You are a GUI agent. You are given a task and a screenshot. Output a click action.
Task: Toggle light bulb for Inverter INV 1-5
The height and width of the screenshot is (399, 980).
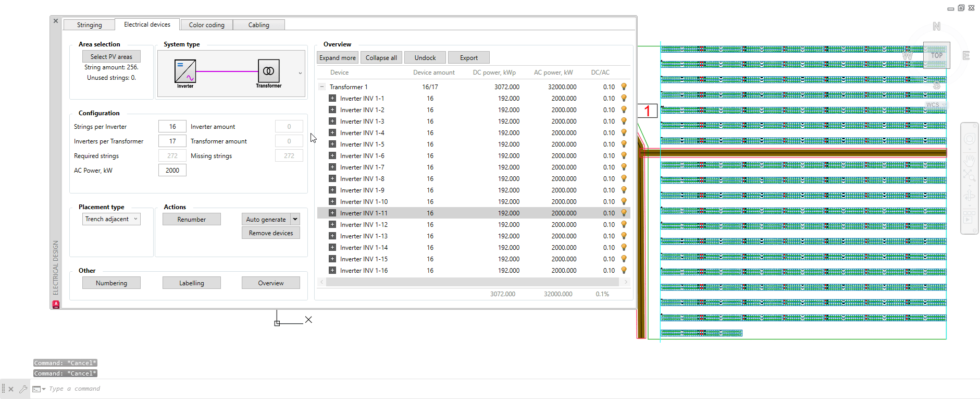click(624, 144)
